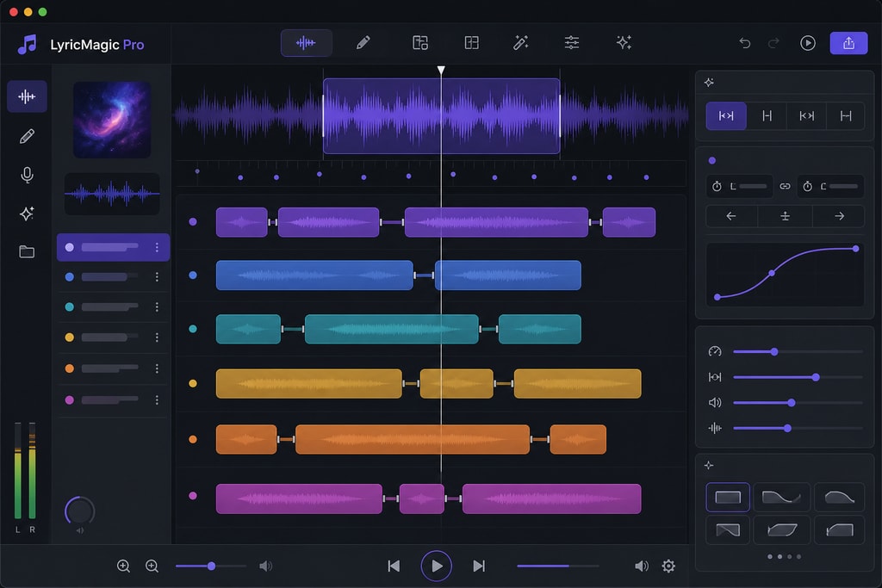Click the center align nudge button
Viewport: 882px width, 588px height.
pos(785,216)
